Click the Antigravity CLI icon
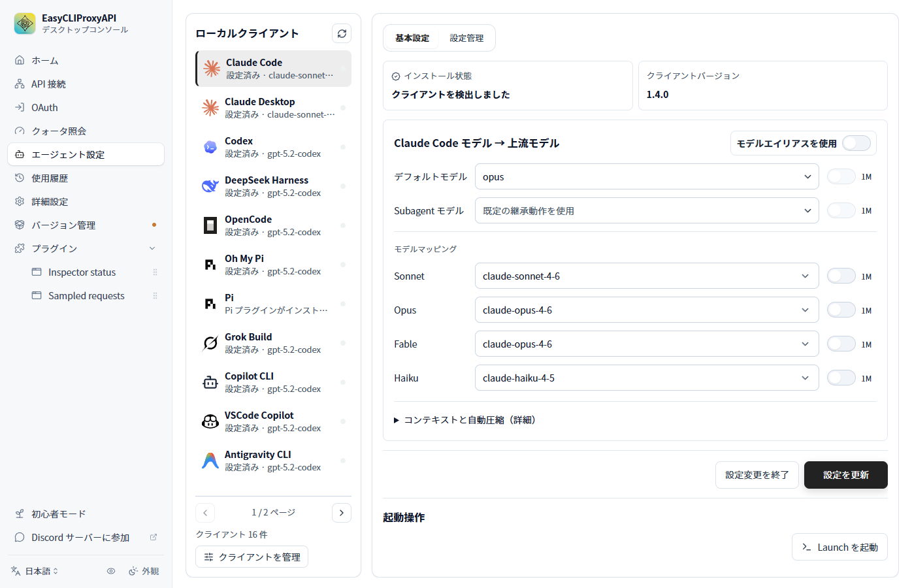Screen dimensions: 912x588 [210, 461]
